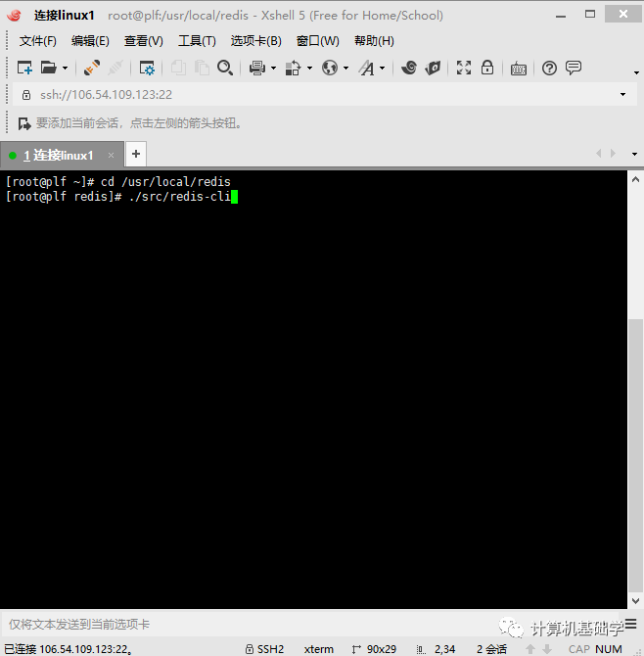644x656 pixels.
Task: Click the terminal scrollbar down arrow
Action: tap(635, 601)
